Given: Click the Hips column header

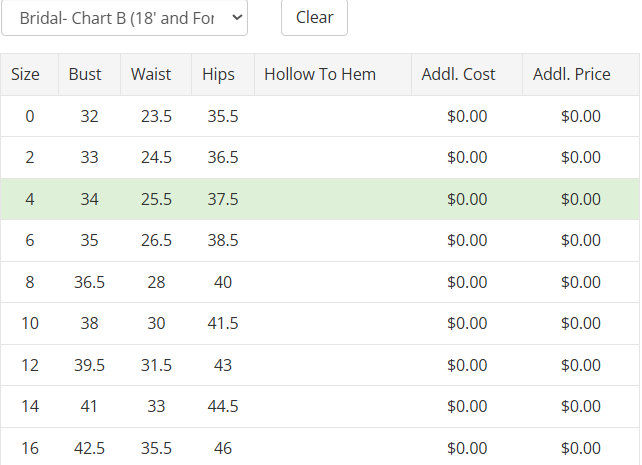Looking at the screenshot, I should 218,74.
